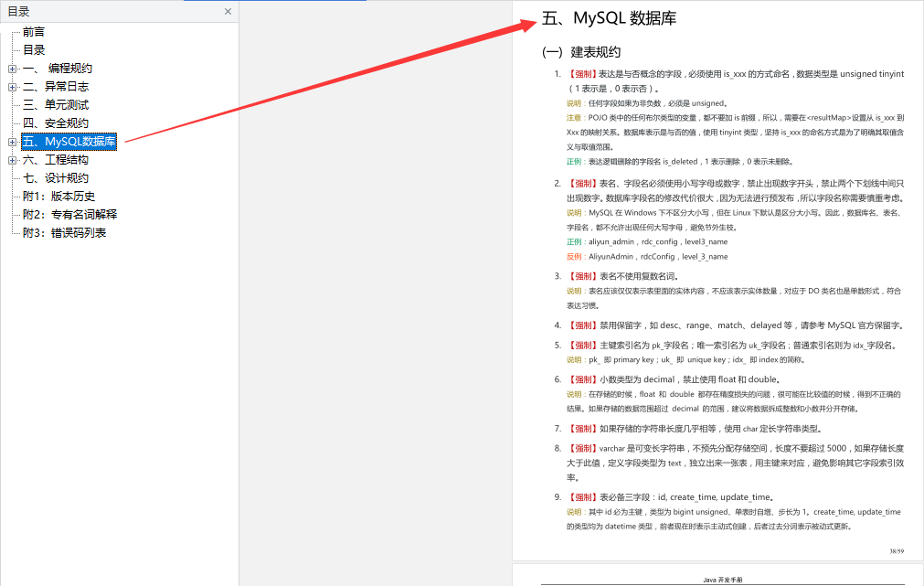This screenshot has height=586, width=924.
Task: Jump to 二、异常日志 chapter
Action: (56, 87)
